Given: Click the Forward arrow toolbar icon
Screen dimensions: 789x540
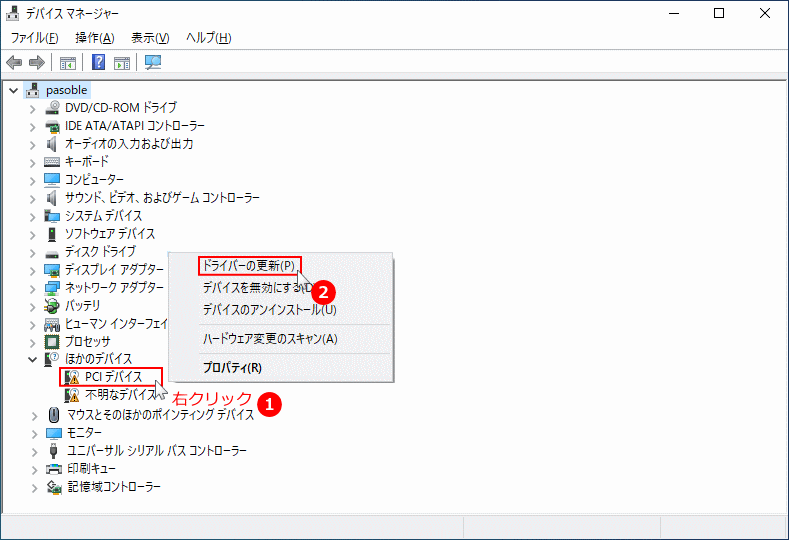Looking at the screenshot, I should coord(37,62).
